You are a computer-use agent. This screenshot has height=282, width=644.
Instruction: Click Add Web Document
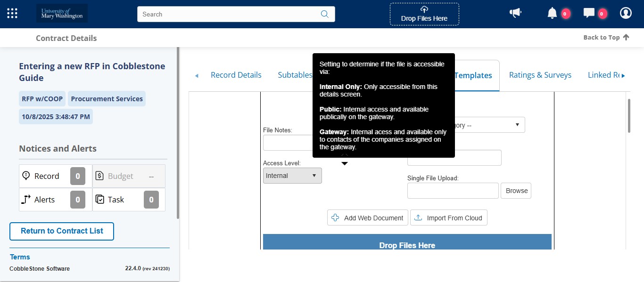point(367,218)
